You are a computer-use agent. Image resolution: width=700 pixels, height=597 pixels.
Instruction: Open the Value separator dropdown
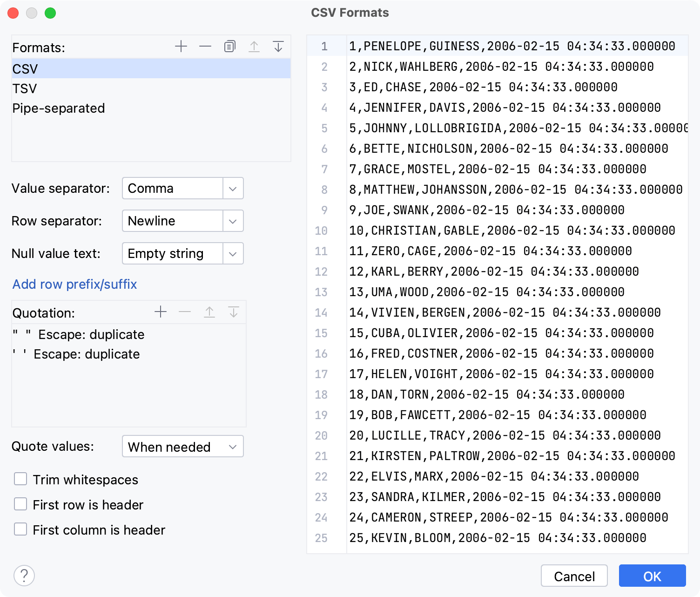click(232, 188)
